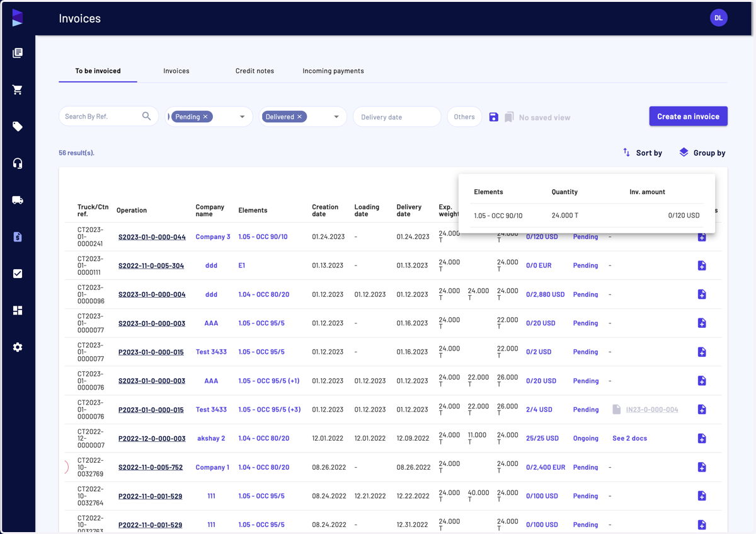Expand the Pending status dropdown arrow
This screenshot has width=756, height=534.
[x=242, y=117]
